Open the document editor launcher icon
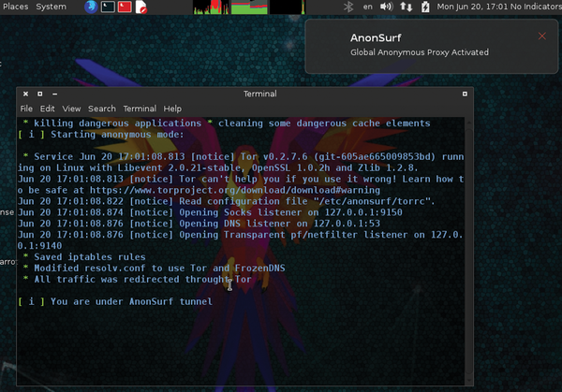This screenshot has height=392, width=562. (x=140, y=7)
